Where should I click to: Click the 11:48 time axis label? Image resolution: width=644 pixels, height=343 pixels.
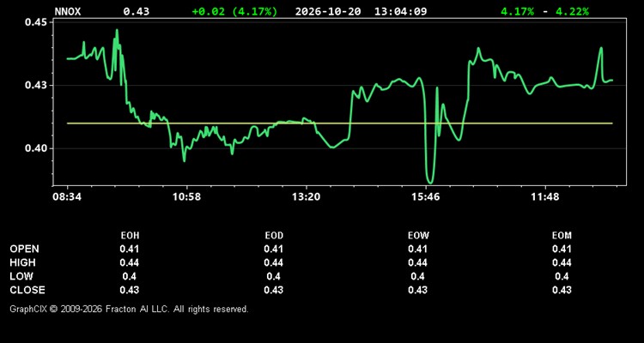(x=544, y=197)
